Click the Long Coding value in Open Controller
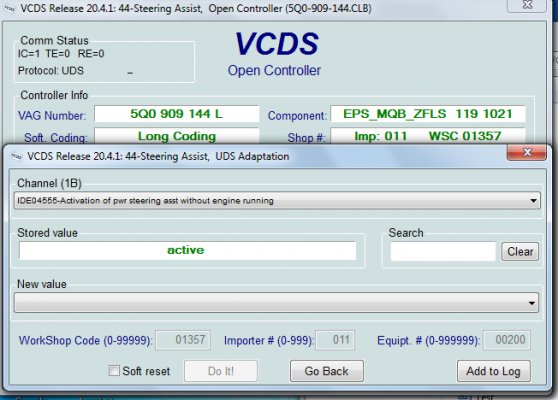 click(177, 136)
